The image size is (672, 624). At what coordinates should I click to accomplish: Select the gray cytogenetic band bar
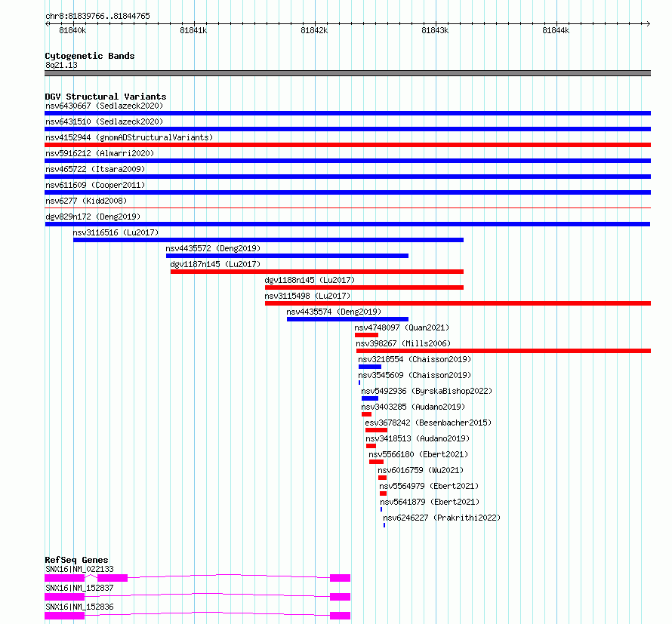click(347, 73)
